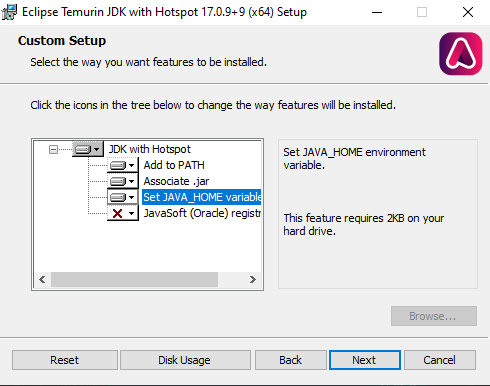Select JDK with Hotspot root item
The width and height of the screenshot is (490, 386).
click(150, 149)
